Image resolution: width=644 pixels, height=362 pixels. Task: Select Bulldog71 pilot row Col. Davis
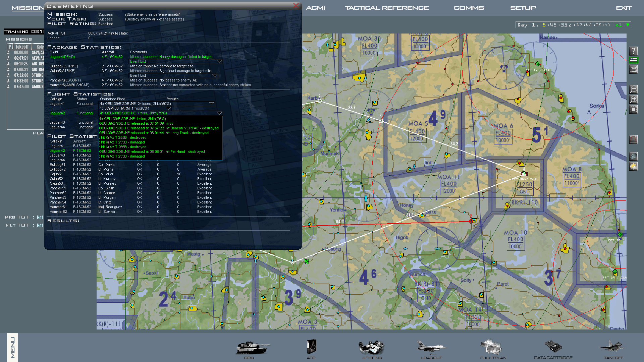[131, 165]
